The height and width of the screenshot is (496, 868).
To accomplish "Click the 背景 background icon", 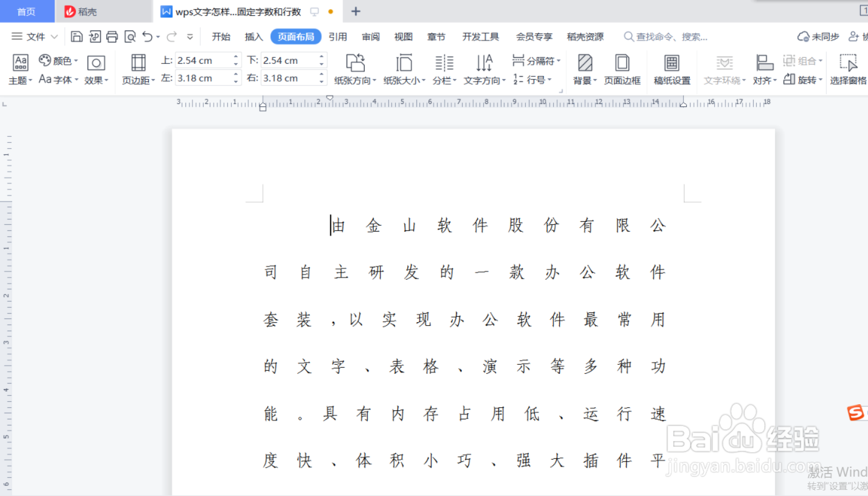I will (x=585, y=63).
